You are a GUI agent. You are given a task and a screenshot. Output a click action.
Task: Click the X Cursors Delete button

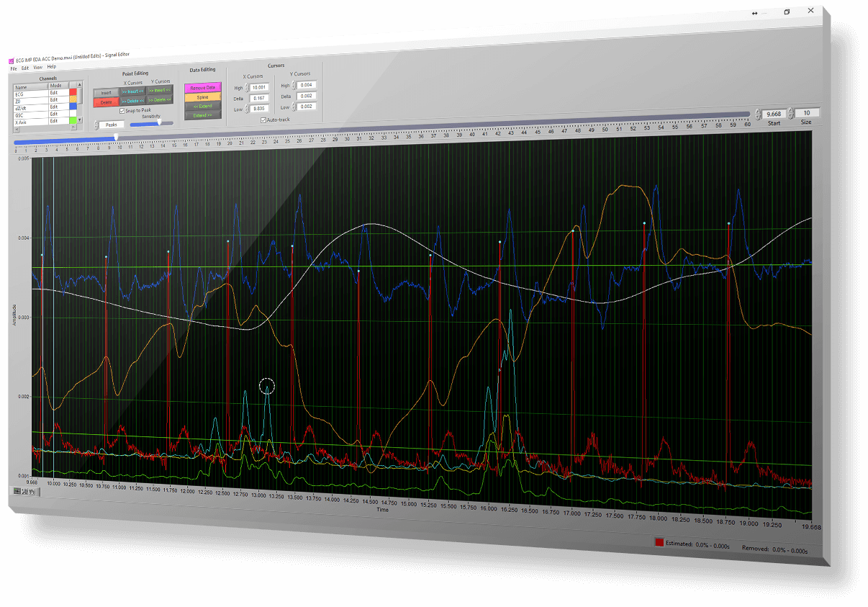pyautogui.click(x=132, y=101)
